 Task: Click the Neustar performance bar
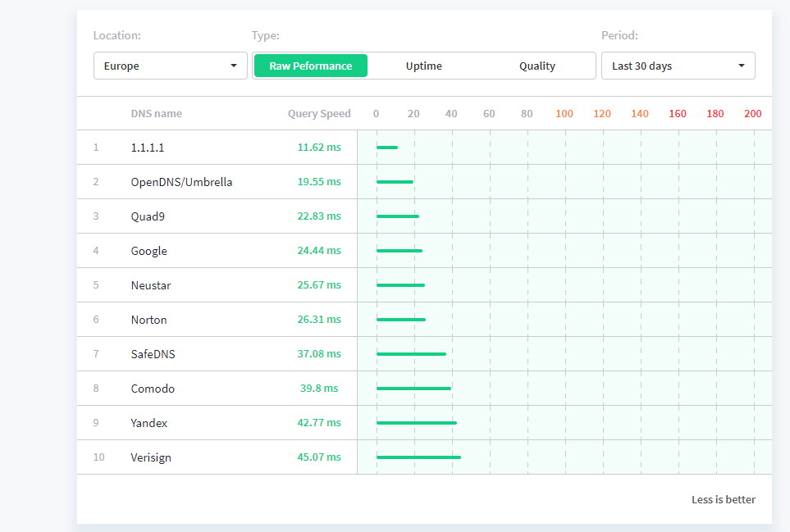pyautogui.click(x=400, y=285)
